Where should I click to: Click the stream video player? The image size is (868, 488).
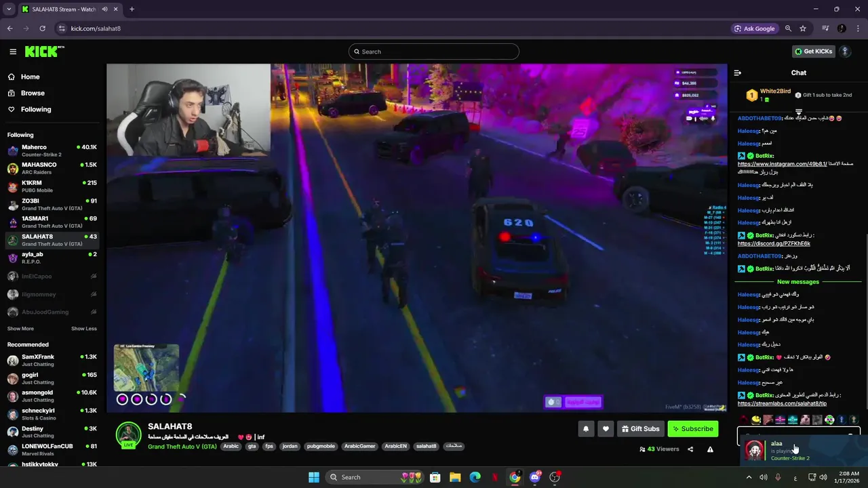416,238
